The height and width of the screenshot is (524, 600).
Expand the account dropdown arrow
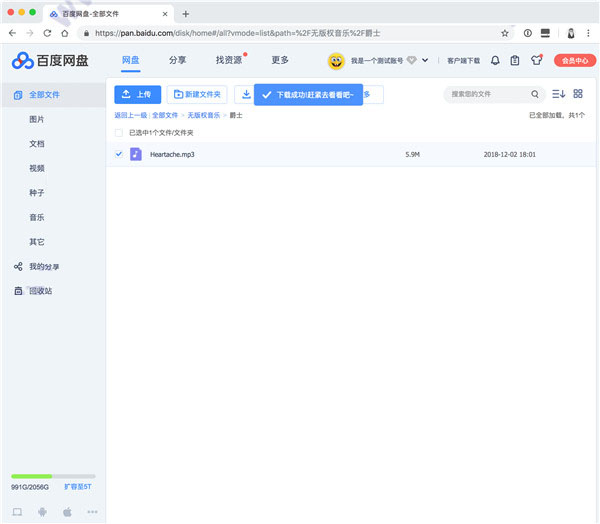[425, 60]
